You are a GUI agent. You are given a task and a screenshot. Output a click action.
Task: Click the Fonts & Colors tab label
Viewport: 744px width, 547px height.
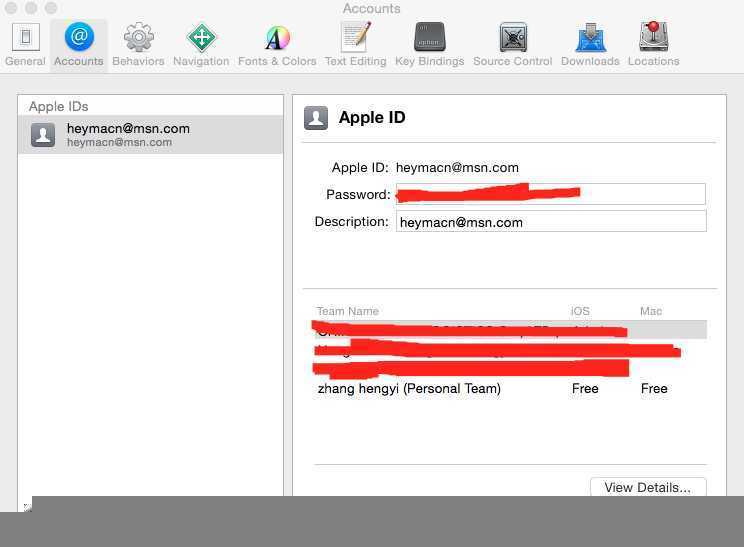[x=277, y=61]
